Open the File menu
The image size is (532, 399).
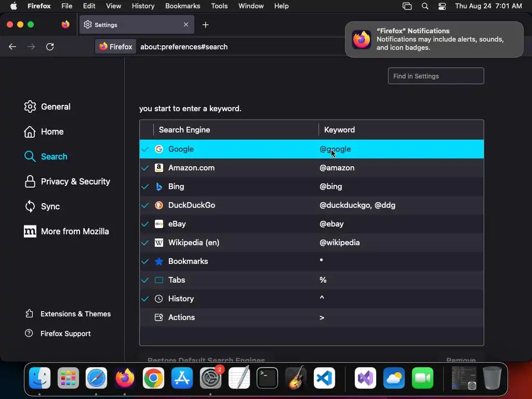tap(67, 6)
